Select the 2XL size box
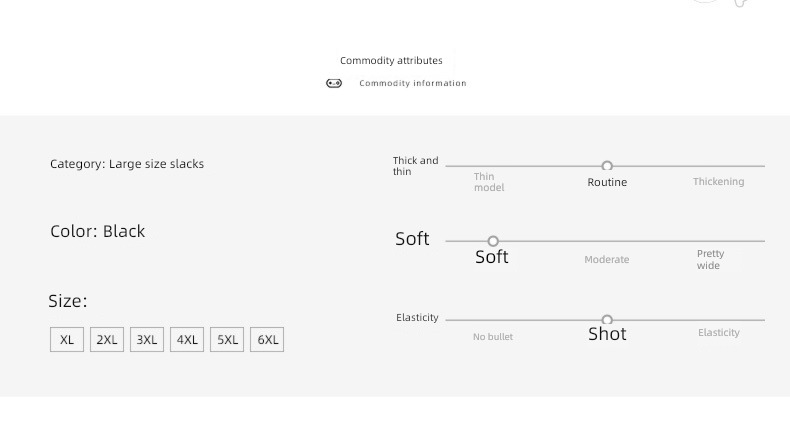Viewport: 790px width, 422px height. click(107, 339)
